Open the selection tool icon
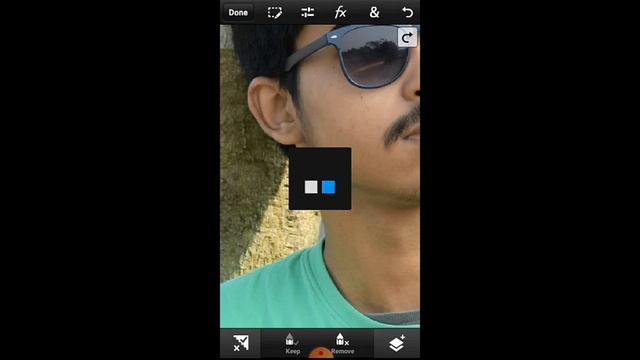The height and width of the screenshot is (360, 640). 275,13
